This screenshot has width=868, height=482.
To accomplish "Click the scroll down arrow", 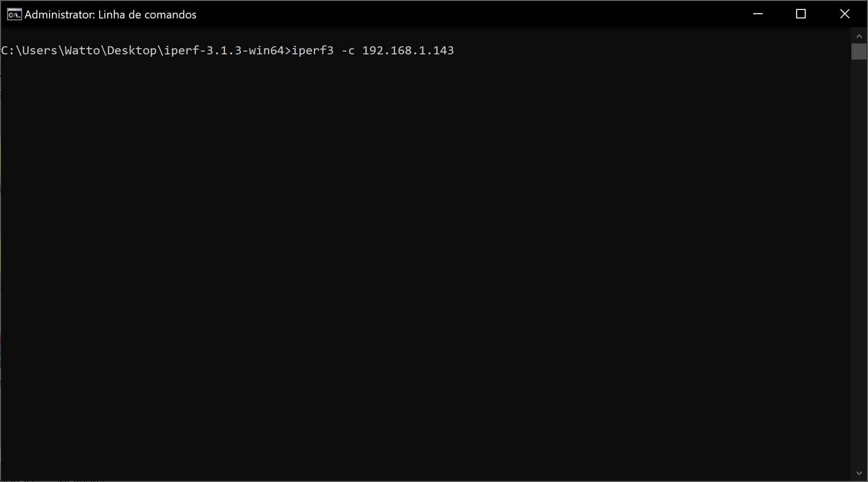I will pyautogui.click(x=859, y=473).
